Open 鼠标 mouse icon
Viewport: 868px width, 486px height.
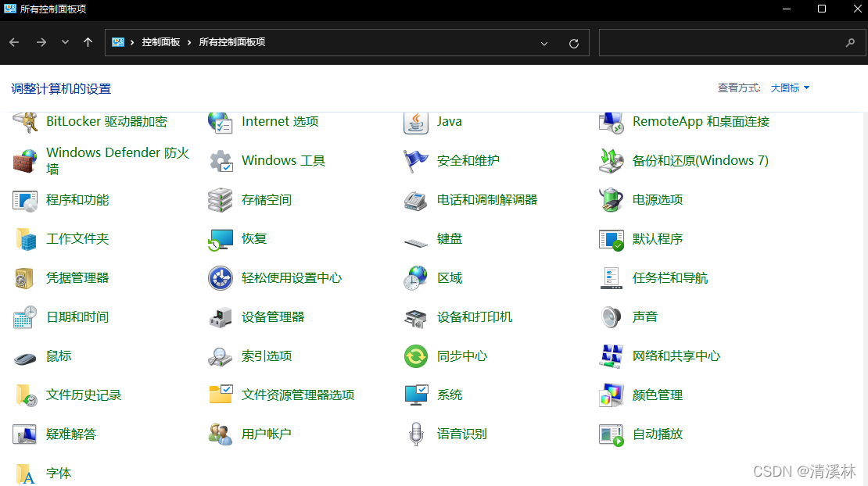25,359
